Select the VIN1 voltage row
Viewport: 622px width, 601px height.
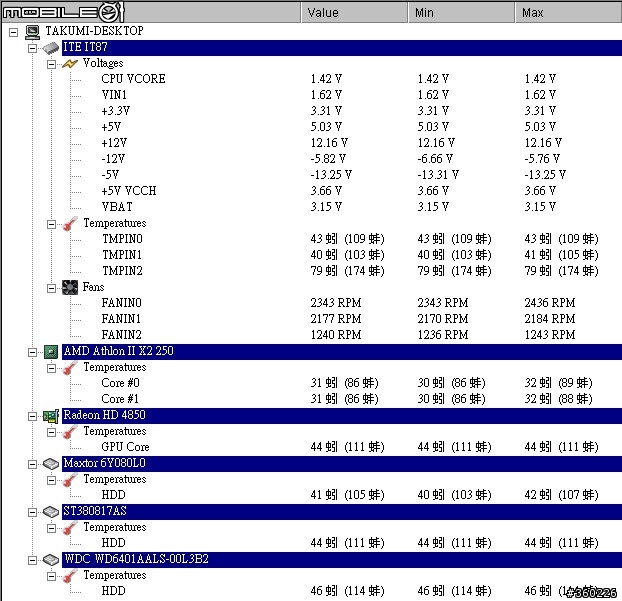114,95
